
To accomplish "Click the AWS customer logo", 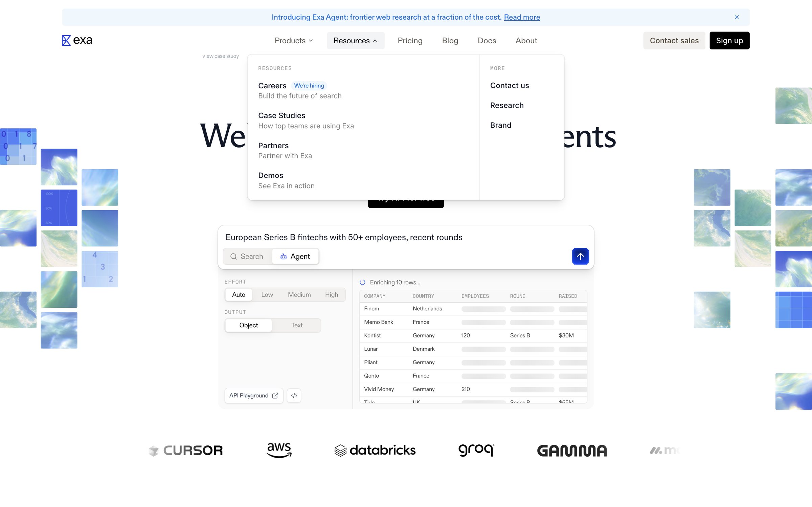I will (x=279, y=450).
